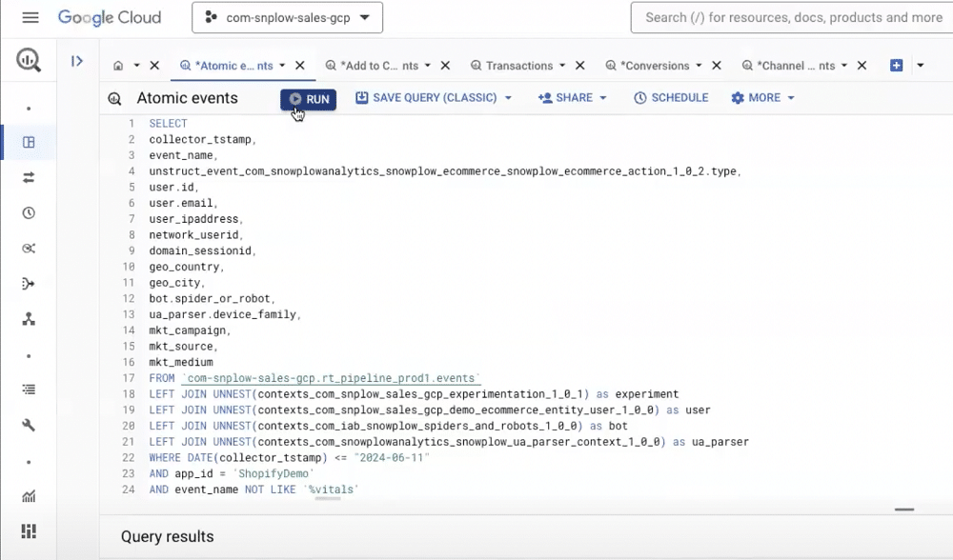Click event_name on line 3
Image resolution: width=953 pixels, height=560 pixels.
(181, 155)
